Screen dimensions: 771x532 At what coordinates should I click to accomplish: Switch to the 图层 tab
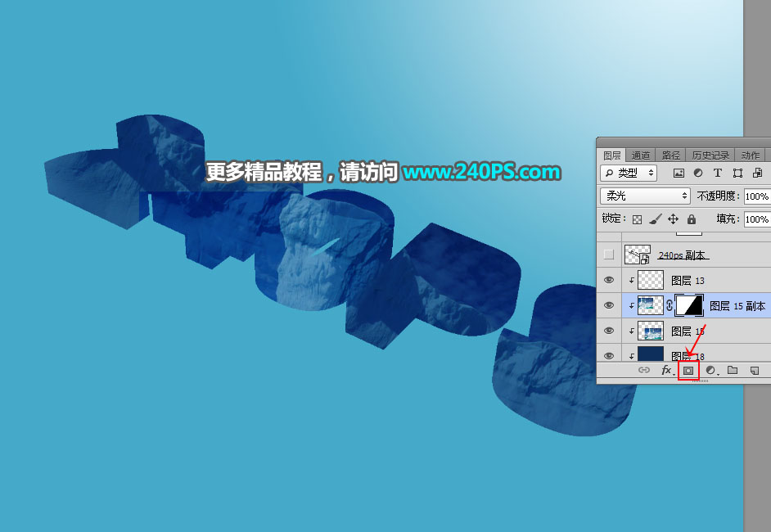coord(611,156)
